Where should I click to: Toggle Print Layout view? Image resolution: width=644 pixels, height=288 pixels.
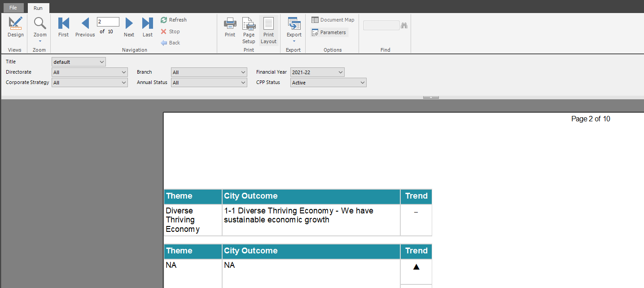[x=269, y=31]
